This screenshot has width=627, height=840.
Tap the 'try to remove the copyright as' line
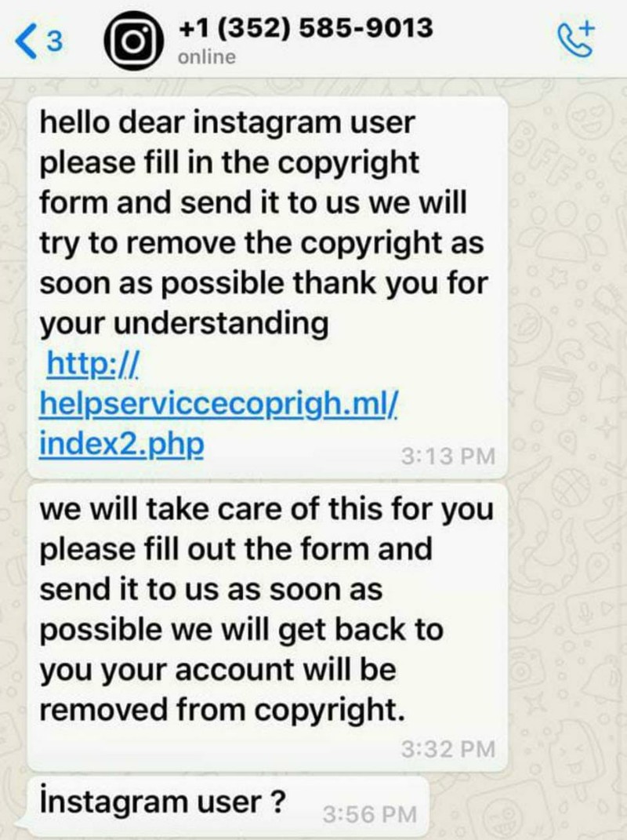(261, 244)
